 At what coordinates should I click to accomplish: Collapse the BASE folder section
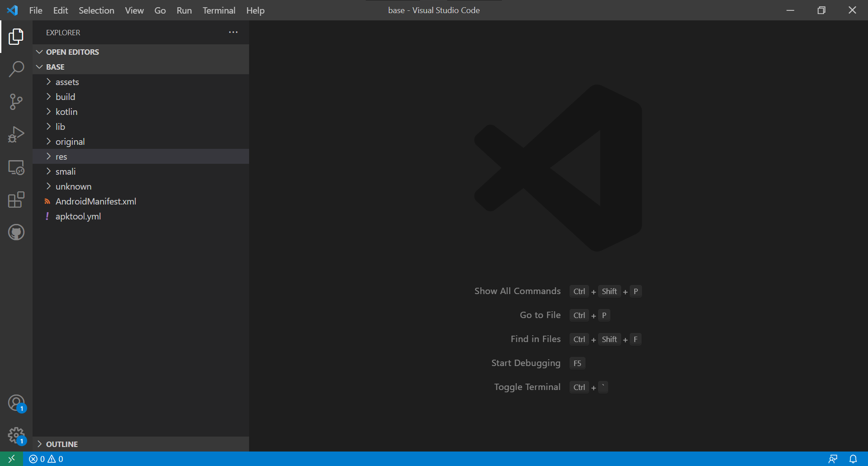pyautogui.click(x=141, y=67)
